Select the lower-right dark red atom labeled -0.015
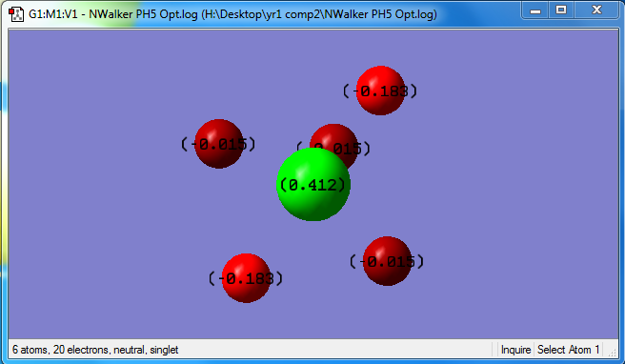The width and height of the screenshot is (625, 364). tap(387, 261)
